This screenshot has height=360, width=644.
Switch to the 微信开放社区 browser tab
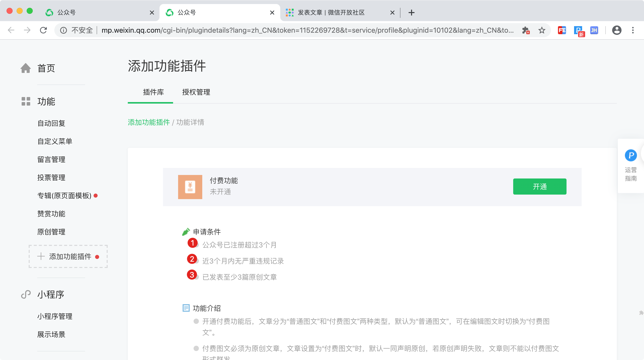331,13
